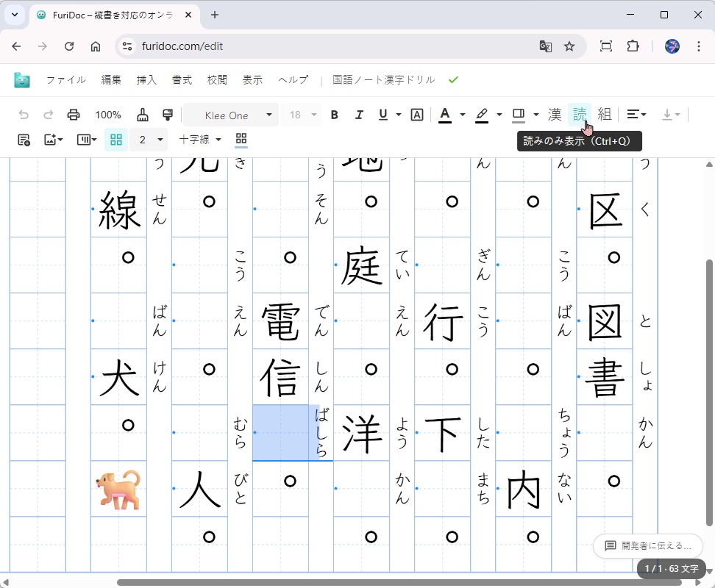Open the border dropdown arrow
Image resolution: width=715 pixels, height=588 pixels.
[536, 115]
